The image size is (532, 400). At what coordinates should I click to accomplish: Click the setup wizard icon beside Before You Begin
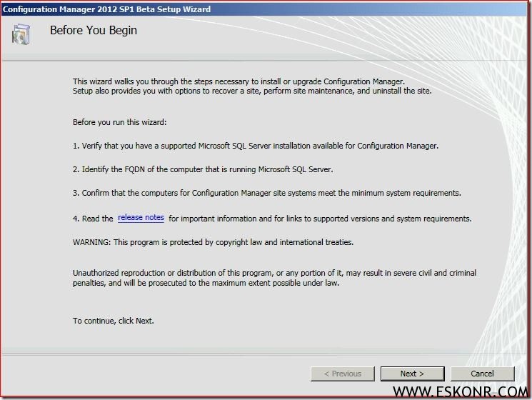point(21,34)
